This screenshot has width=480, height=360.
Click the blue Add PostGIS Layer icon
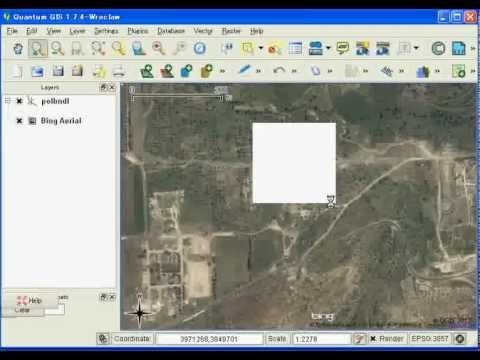pos(187,71)
